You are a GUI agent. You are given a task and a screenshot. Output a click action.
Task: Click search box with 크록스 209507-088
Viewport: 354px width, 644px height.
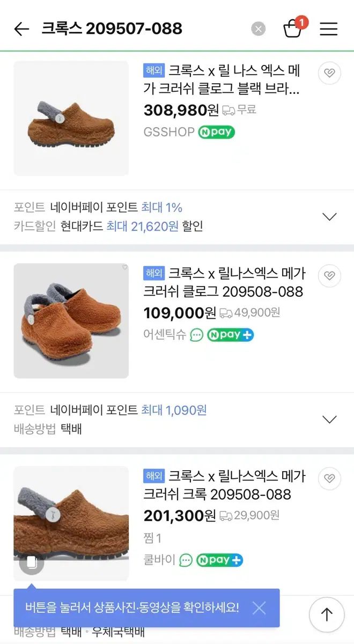tap(139, 29)
